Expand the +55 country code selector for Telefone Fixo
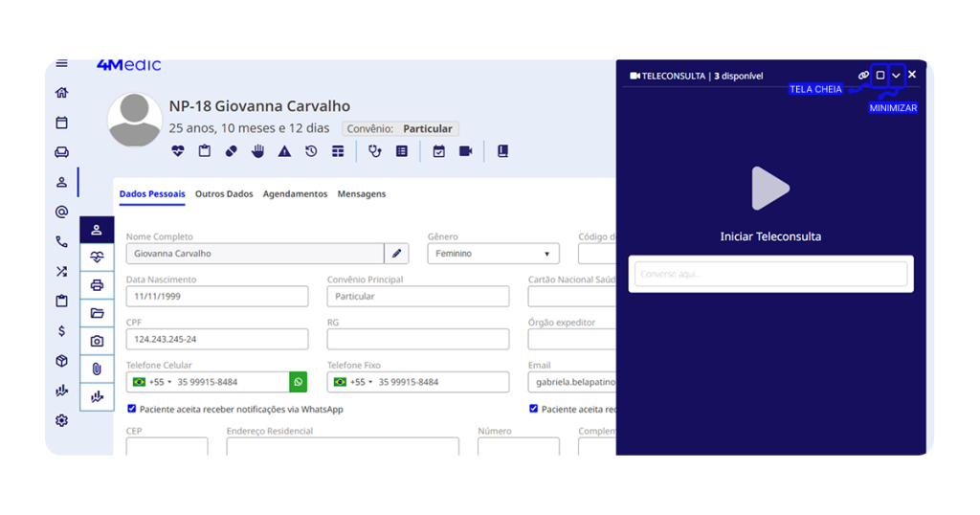The height and width of the screenshot is (515, 980). (354, 382)
